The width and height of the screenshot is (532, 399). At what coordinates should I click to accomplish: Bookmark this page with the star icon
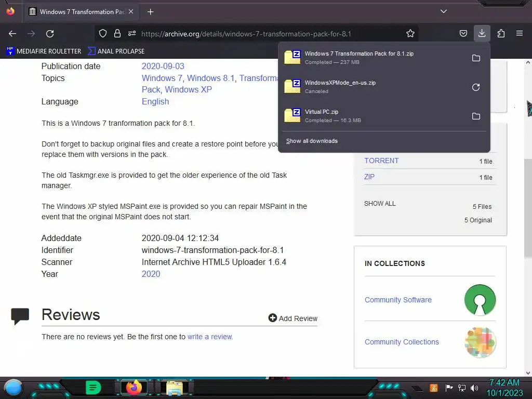(410, 34)
